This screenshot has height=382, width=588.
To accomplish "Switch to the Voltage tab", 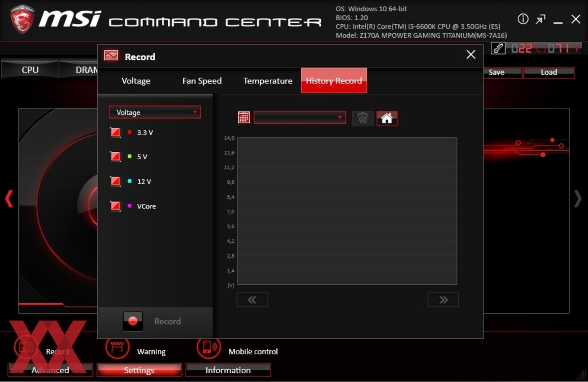I will click(x=136, y=81).
